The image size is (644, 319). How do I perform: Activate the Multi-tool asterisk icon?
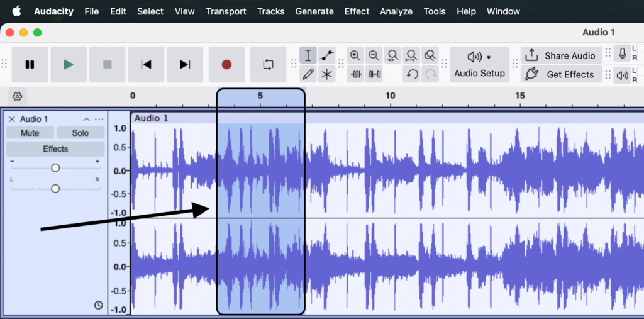click(x=326, y=74)
